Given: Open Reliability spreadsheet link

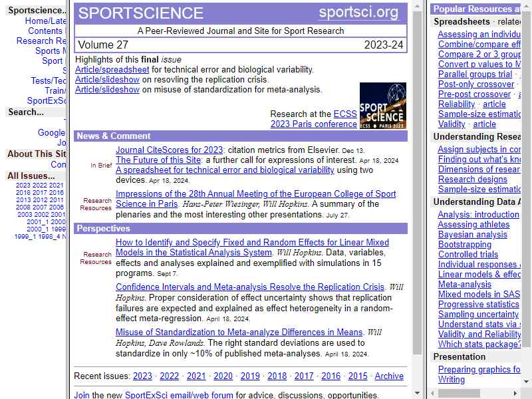Looking at the screenshot, I should pos(456,104).
